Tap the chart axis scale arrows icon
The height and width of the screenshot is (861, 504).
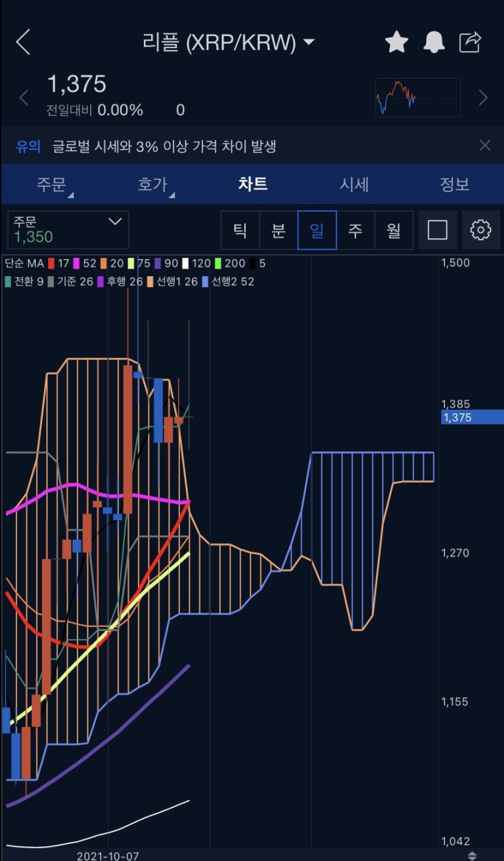pos(473,855)
